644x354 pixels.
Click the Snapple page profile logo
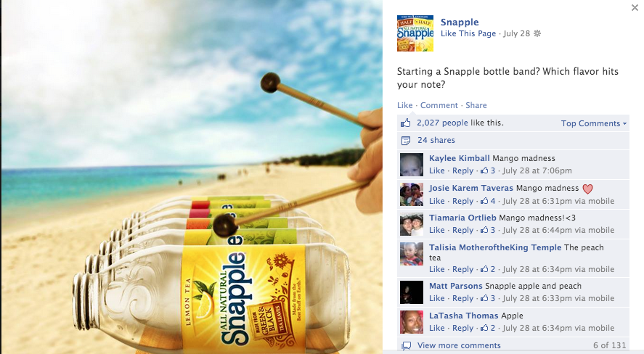pos(415,33)
